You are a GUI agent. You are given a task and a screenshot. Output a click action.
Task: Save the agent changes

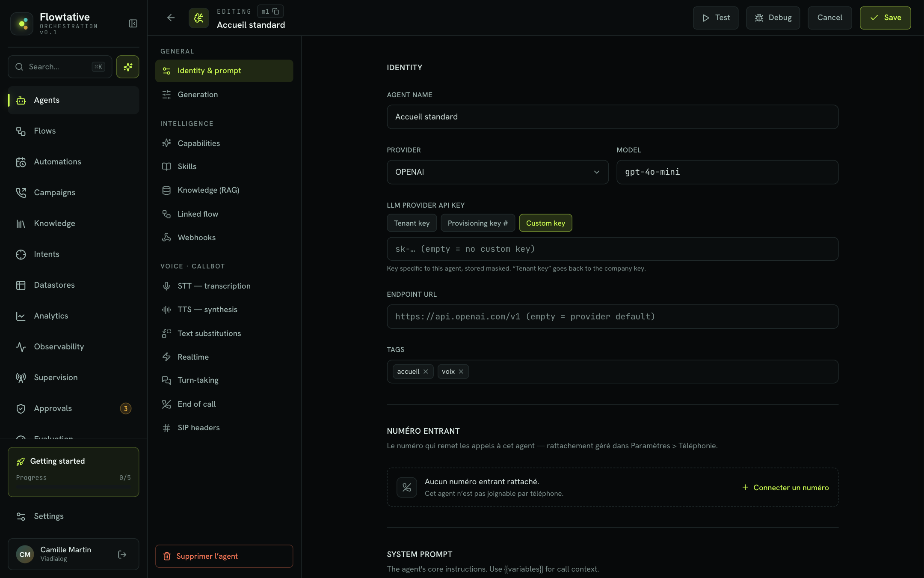tap(885, 18)
